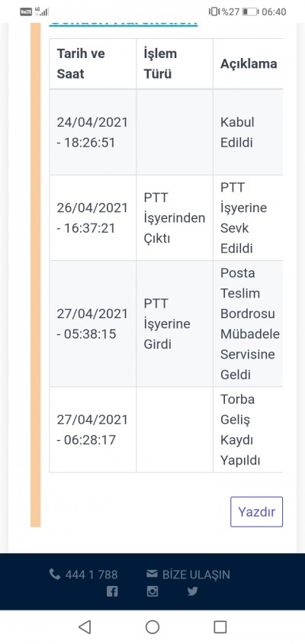Screen dimensions: 305x644
Task: Tap the Android home circle button
Action: (x=152, y=626)
